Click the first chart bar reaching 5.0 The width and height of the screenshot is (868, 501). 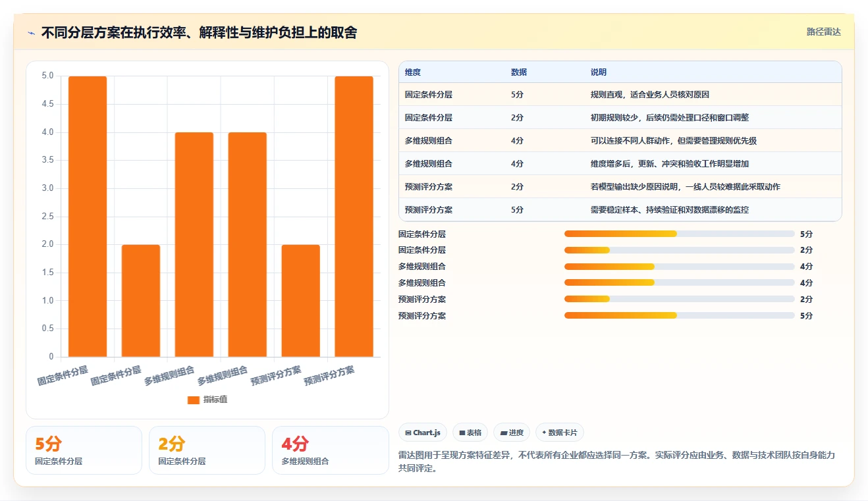click(88, 217)
